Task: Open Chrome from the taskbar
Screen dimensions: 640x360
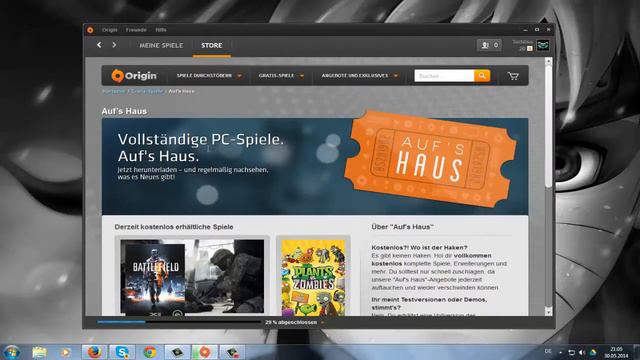Action: (x=149, y=352)
